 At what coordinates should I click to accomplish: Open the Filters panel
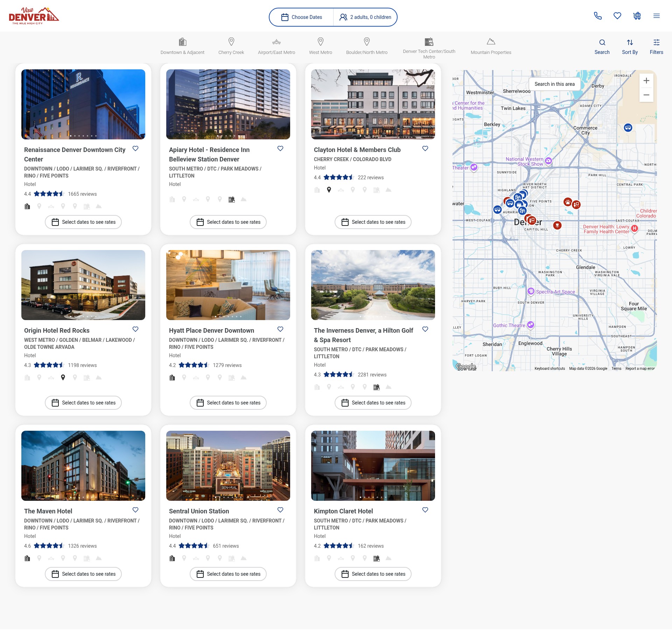pos(657,47)
